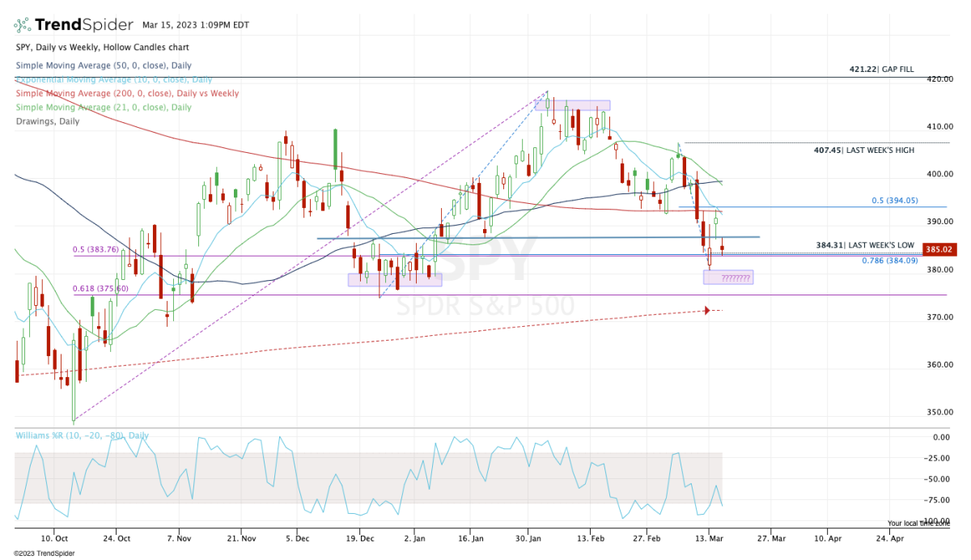This screenshot has width=971, height=560.
Task: Toggle the Simple Moving Average 200 legend
Action: 127,93
